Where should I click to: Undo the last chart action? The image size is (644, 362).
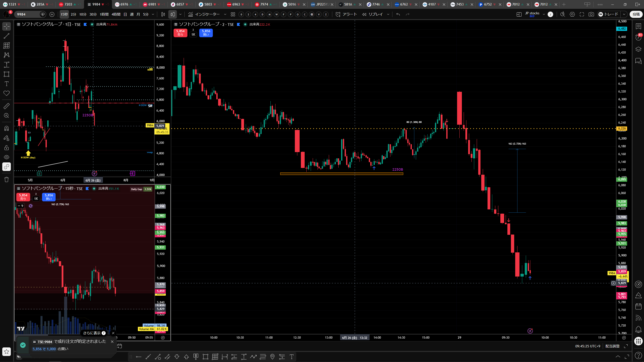[398, 14]
